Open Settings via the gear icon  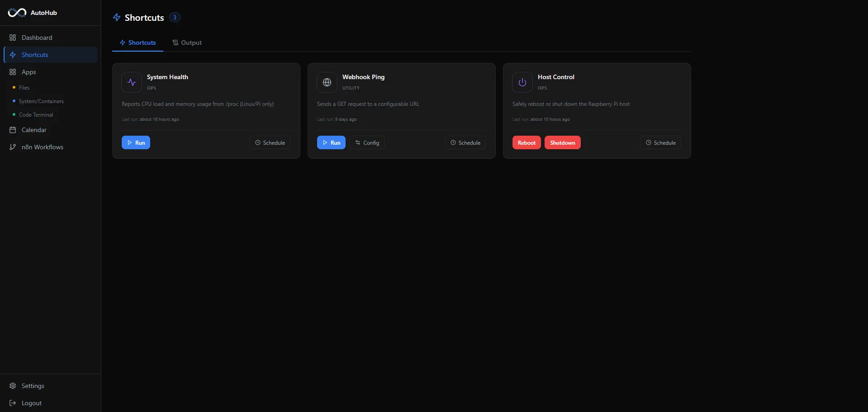(x=13, y=386)
